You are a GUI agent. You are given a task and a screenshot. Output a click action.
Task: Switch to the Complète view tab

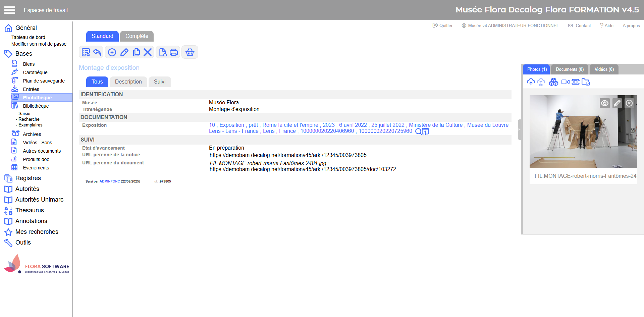pyautogui.click(x=137, y=36)
